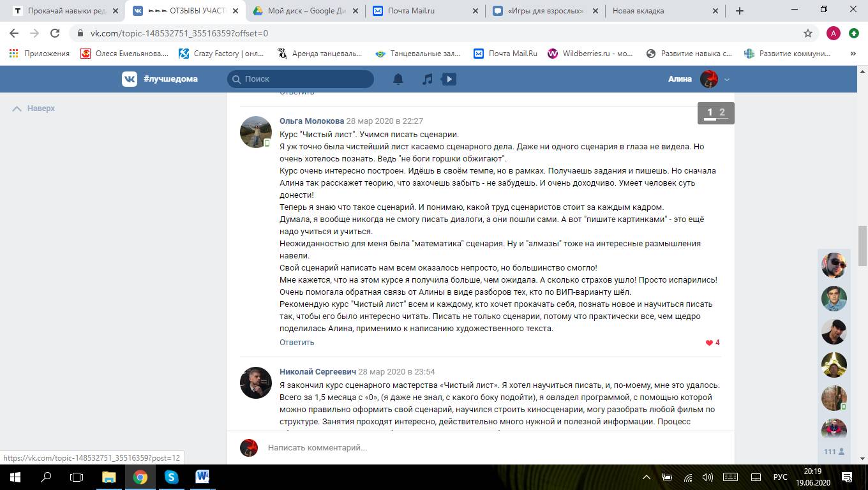This screenshot has width=868, height=490.
Task: Like Ольга Молокова's comment heart icon
Action: point(709,343)
